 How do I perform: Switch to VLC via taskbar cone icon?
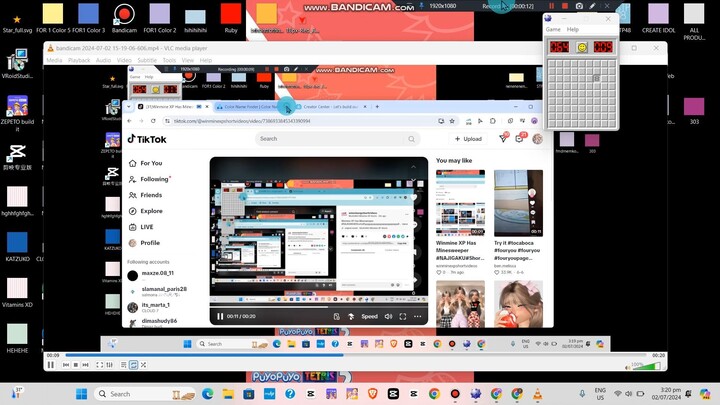pyautogui.click(x=537, y=394)
